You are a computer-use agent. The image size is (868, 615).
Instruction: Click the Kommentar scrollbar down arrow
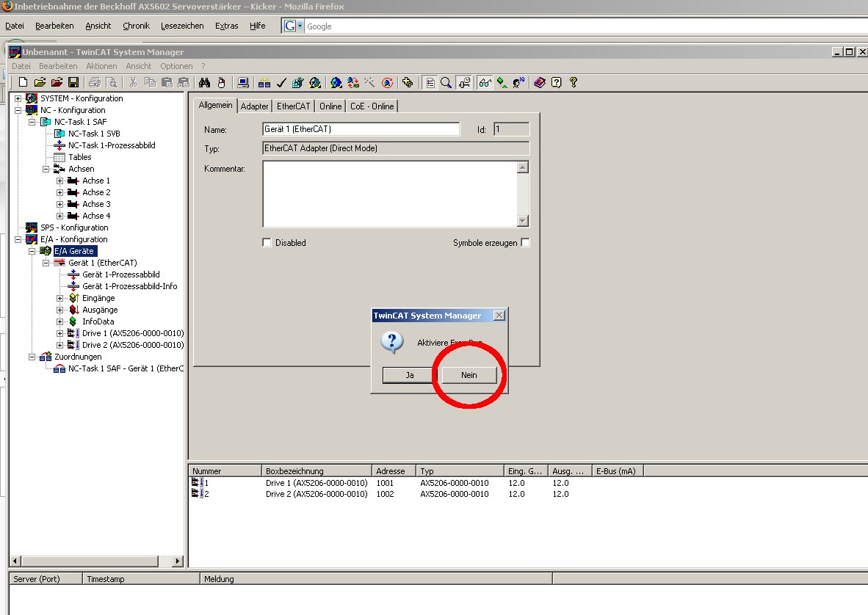click(x=523, y=221)
